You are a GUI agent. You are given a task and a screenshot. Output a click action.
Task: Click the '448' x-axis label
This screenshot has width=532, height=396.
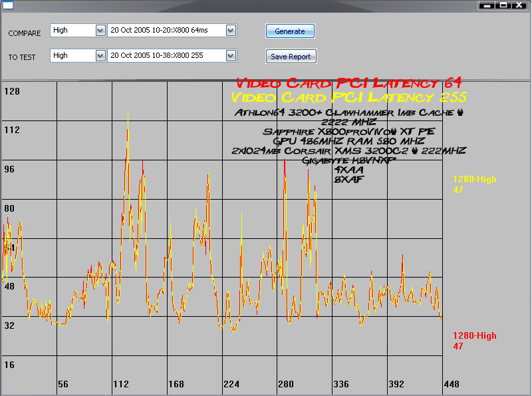coord(452,384)
